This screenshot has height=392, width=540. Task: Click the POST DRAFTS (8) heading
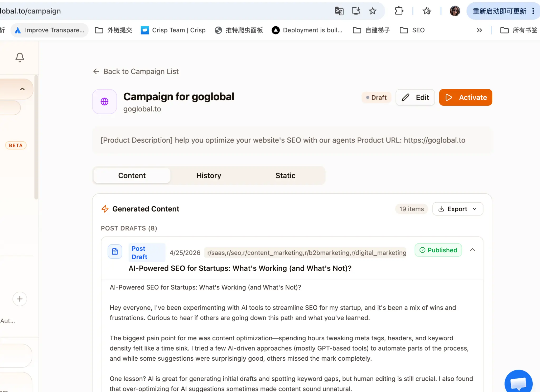click(129, 228)
